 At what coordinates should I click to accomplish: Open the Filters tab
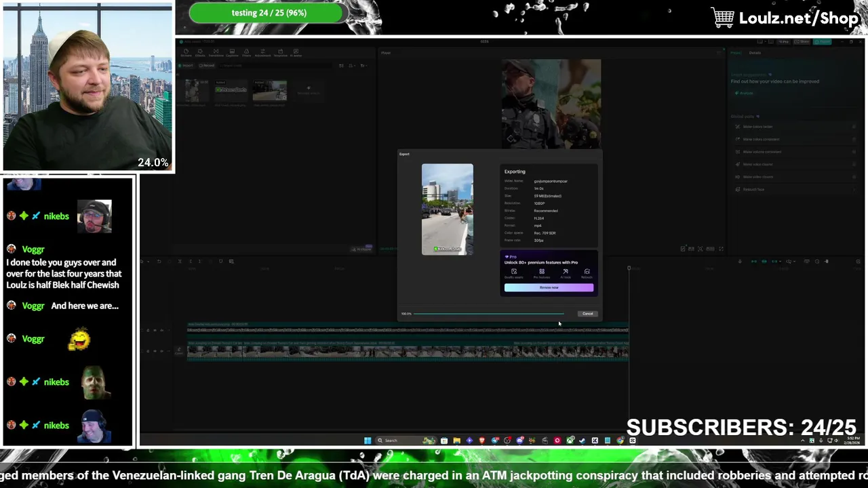(x=246, y=54)
